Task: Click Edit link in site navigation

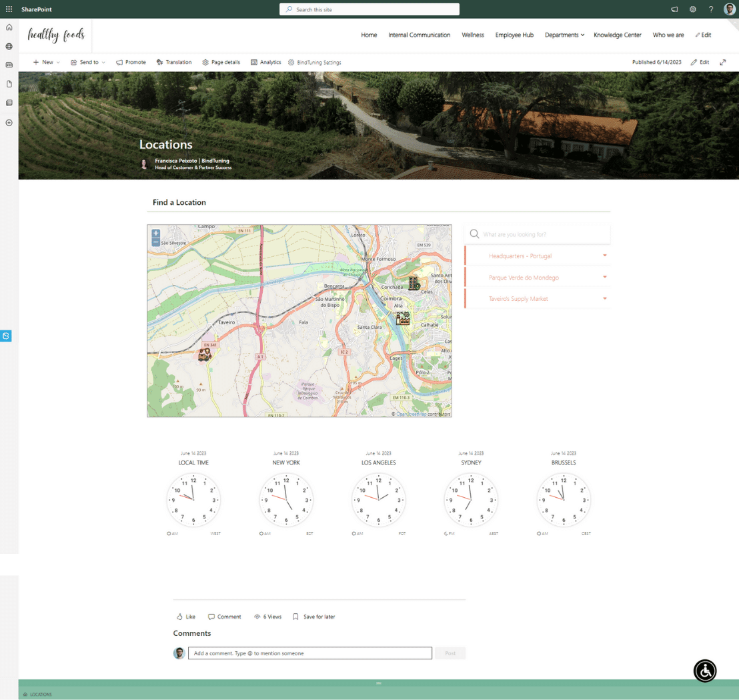Action: [x=703, y=35]
